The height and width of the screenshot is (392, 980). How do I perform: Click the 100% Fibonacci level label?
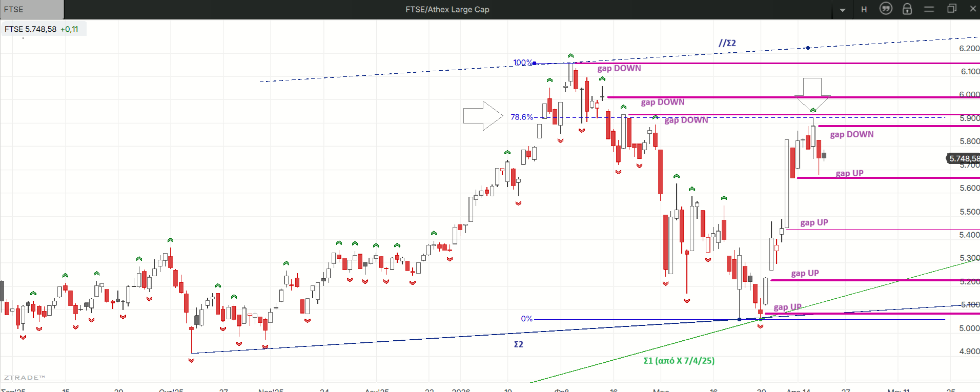point(522,63)
